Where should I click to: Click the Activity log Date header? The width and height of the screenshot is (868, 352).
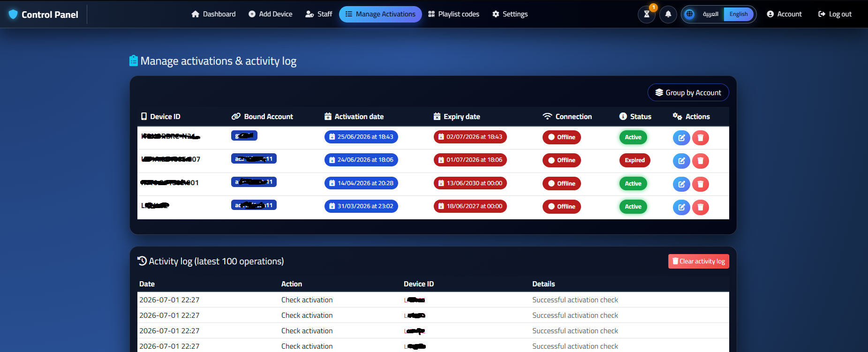[147, 284]
